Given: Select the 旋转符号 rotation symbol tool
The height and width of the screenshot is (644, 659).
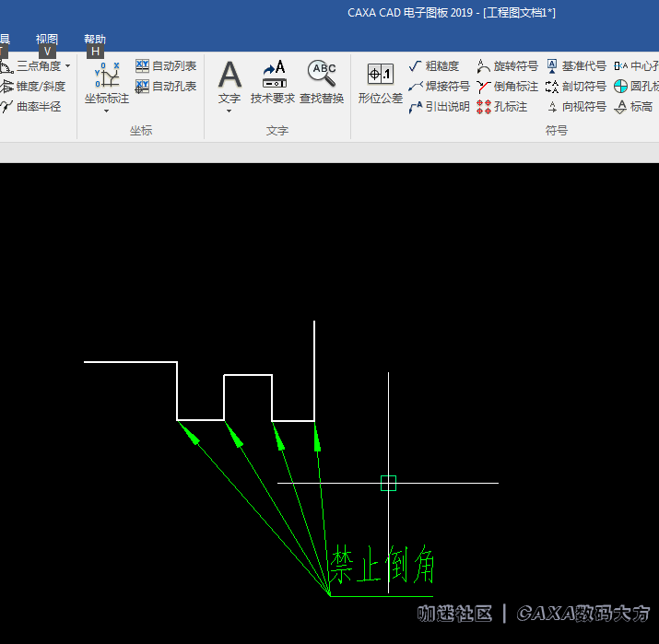Looking at the screenshot, I should tap(507, 66).
